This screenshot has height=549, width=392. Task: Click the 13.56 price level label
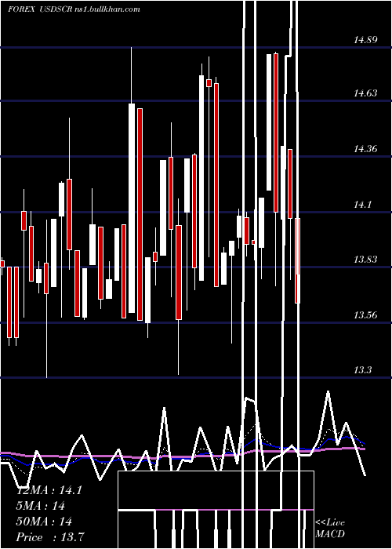(365, 315)
